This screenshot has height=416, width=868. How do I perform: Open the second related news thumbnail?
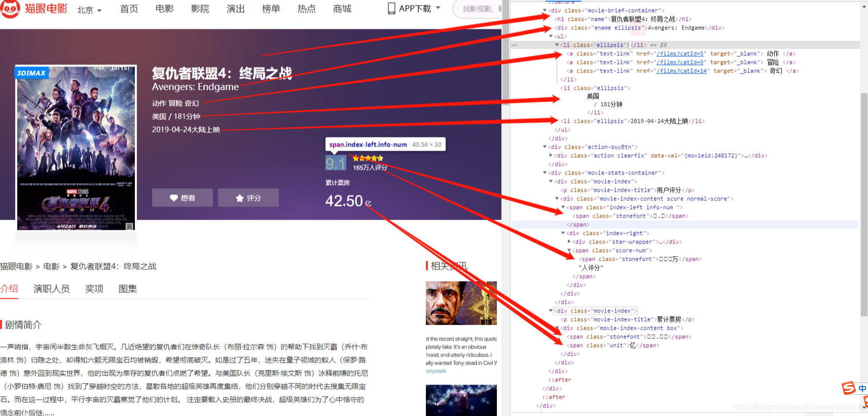461,400
